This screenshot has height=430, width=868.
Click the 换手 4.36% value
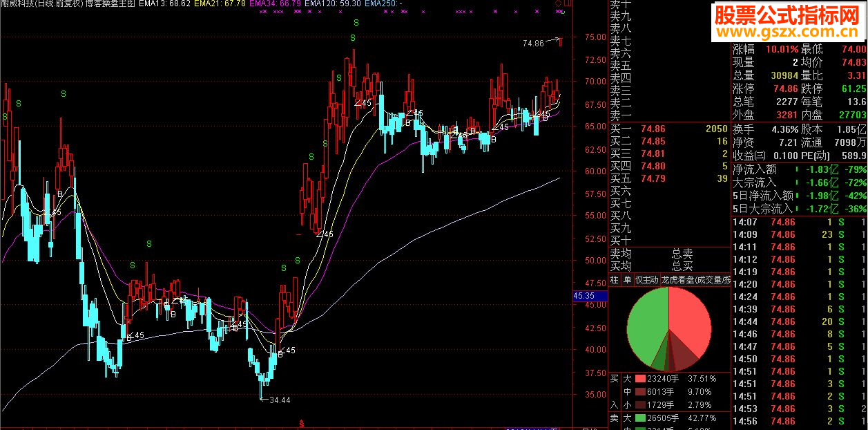pyautogui.click(x=784, y=129)
